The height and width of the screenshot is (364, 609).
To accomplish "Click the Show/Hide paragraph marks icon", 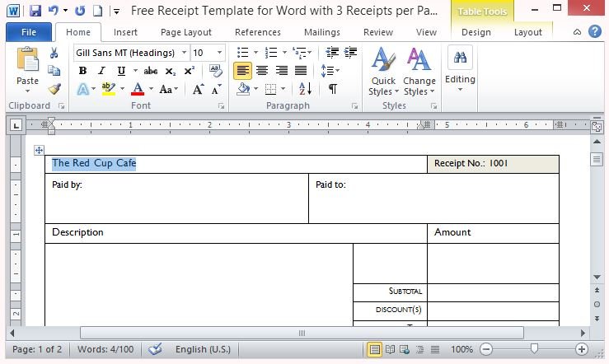I will [332, 89].
